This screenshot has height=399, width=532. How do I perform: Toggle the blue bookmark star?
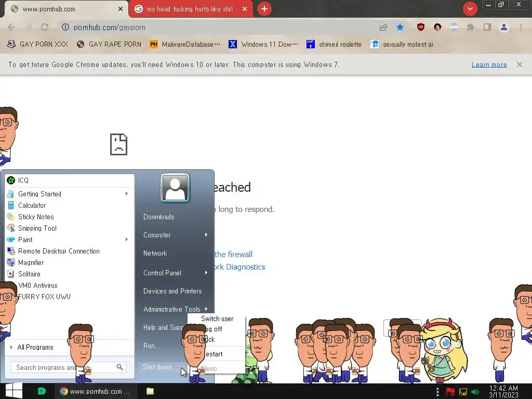[x=400, y=27]
